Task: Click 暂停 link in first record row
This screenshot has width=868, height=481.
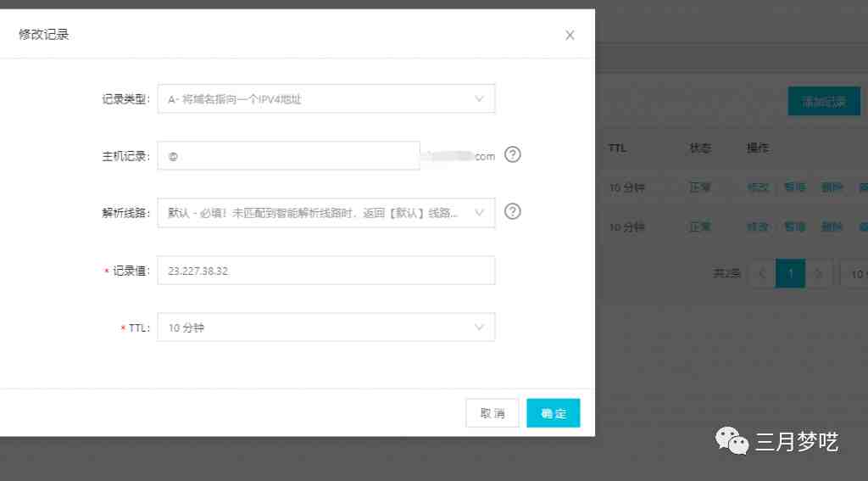Action: (x=795, y=187)
